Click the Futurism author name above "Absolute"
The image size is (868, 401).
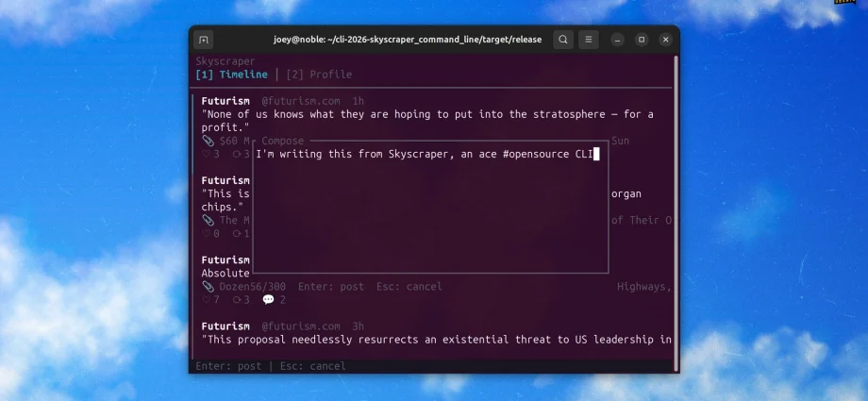tap(225, 259)
